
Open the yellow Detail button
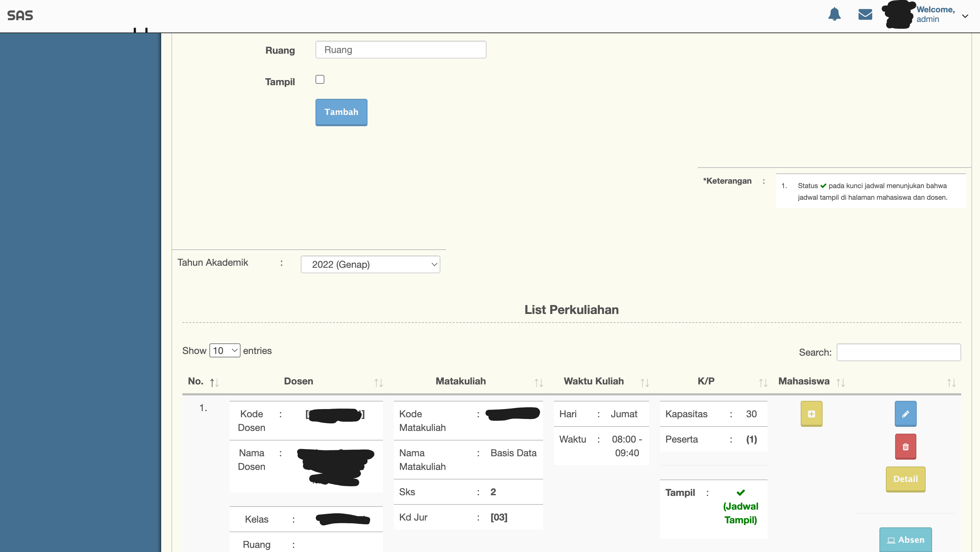click(x=905, y=479)
